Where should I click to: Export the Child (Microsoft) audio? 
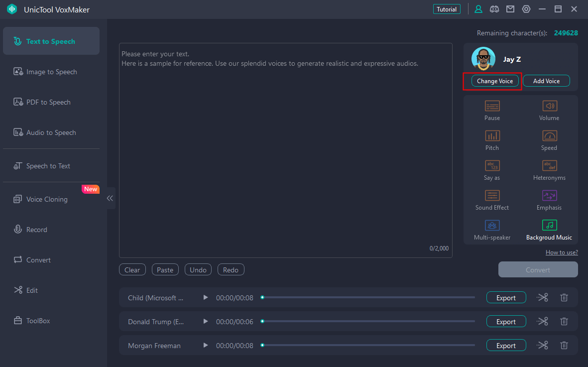(x=506, y=297)
